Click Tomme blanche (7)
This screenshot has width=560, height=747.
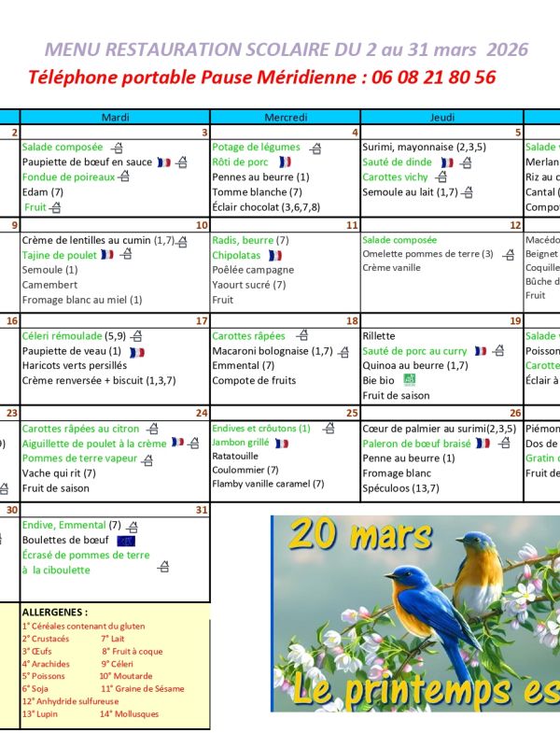[258, 192]
